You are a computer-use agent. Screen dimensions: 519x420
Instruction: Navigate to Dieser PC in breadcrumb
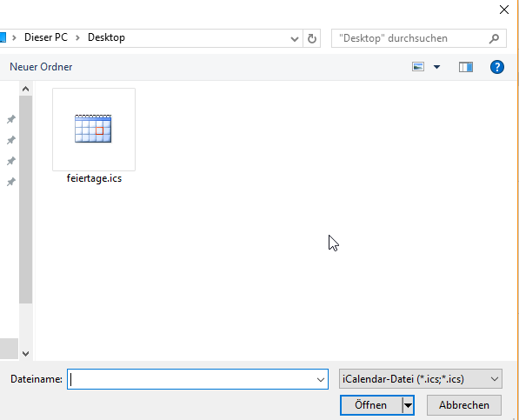pos(46,37)
